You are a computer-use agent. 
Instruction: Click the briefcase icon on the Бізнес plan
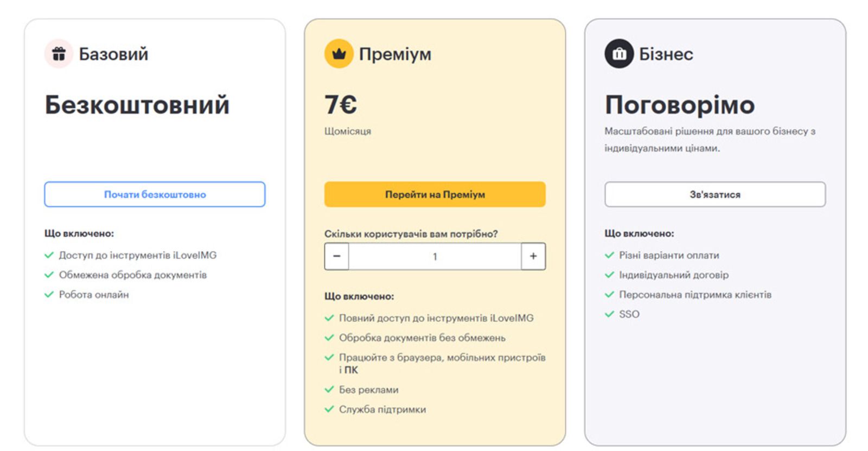[620, 53]
